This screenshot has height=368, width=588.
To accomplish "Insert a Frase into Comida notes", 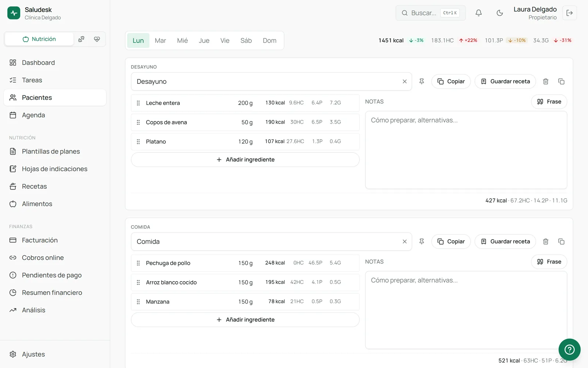I will pyautogui.click(x=549, y=262).
